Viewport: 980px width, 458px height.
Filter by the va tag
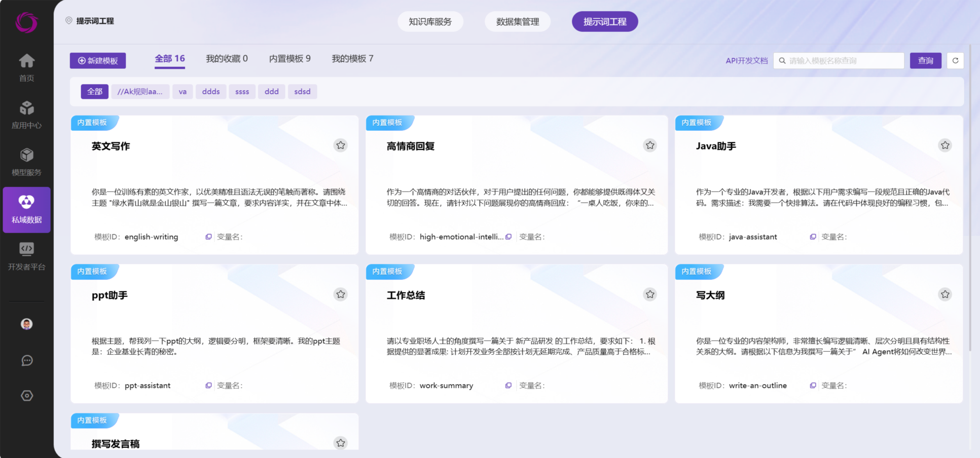pos(183,92)
